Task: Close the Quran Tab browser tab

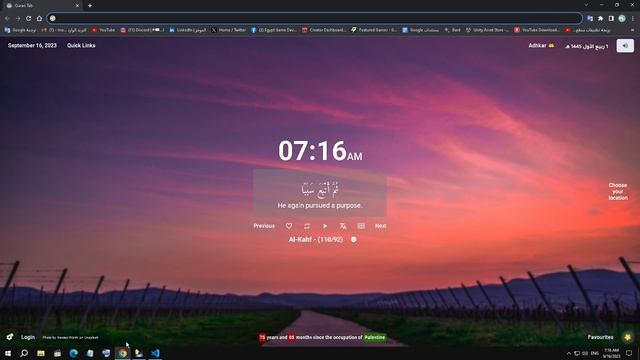Action: 77,5
